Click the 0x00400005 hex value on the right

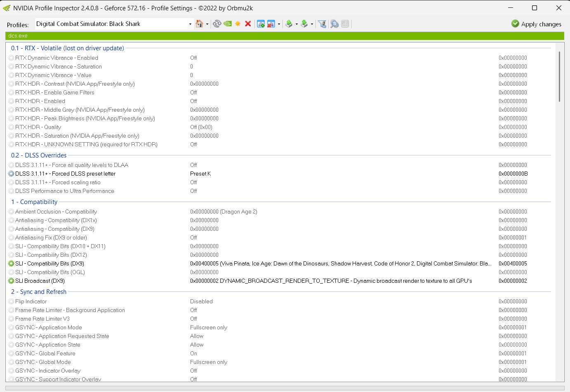point(513,264)
